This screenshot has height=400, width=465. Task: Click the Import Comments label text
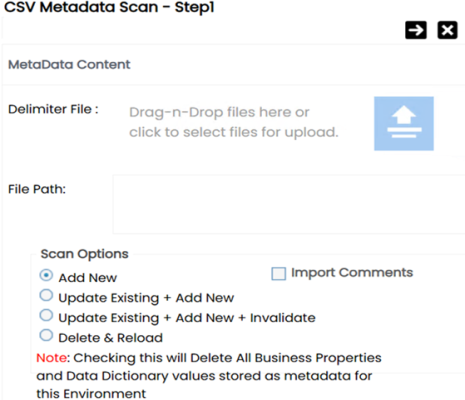(352, 273)
